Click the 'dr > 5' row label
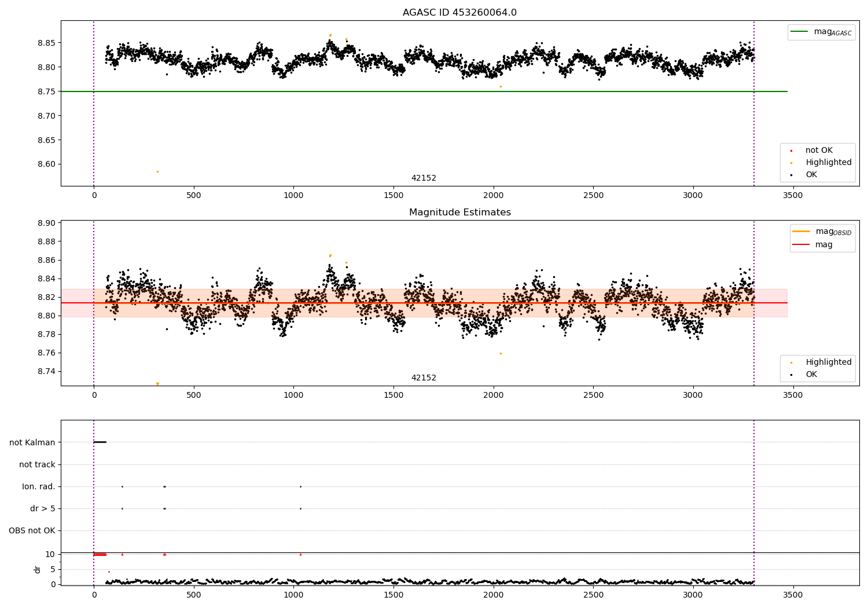The height and width of the screenshot is (608, 868). coord(43,508)
